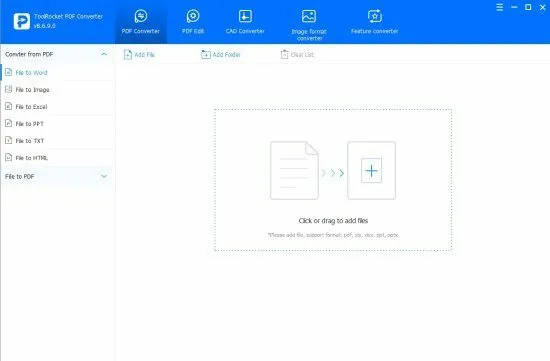Minimize the application window
This screenshot has width=550, height=361.
point(514,7)
